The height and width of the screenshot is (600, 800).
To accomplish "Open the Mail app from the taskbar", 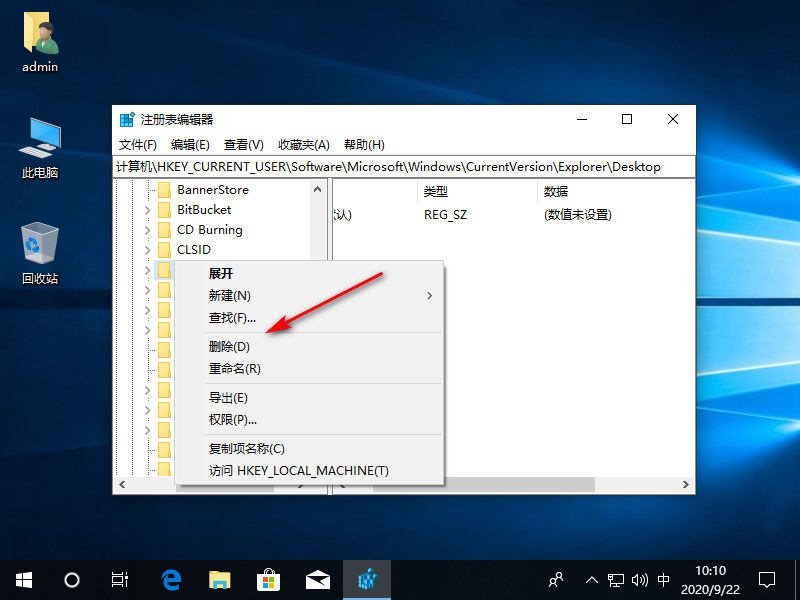I will coord(317,579).
